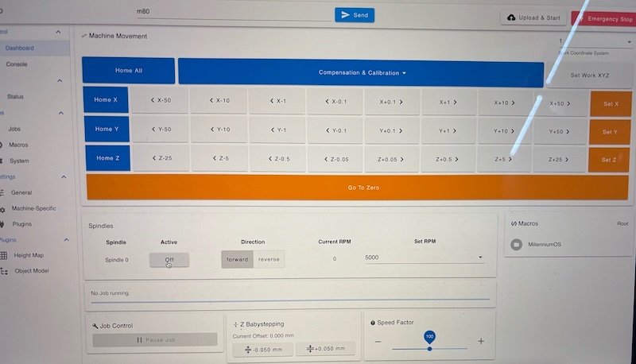Viewport: 636px width, 364px height.
Task: Open Jobs in the sidebar
Action: 14,129
